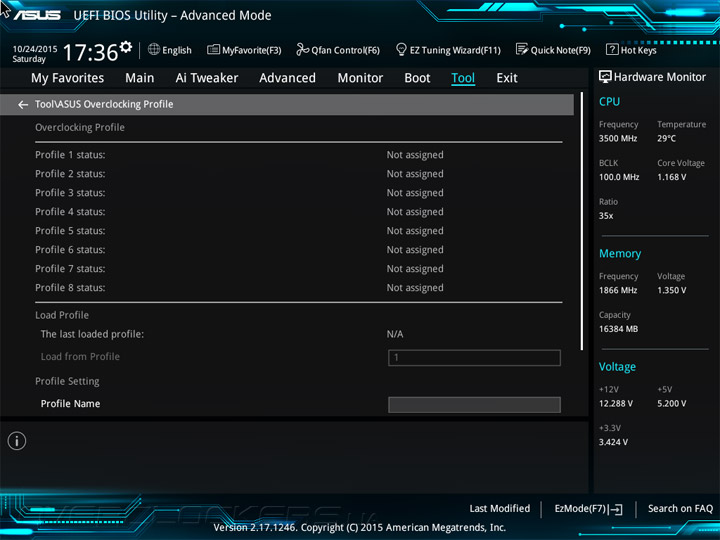
Task: Click the 10/24/2015 date text
Action: point(35,49)
